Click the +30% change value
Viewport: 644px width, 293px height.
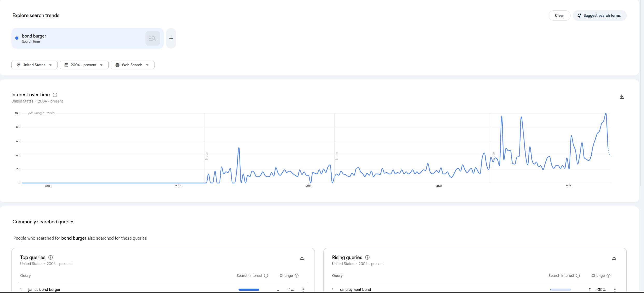pyautogui.click(x=601, y=290)
